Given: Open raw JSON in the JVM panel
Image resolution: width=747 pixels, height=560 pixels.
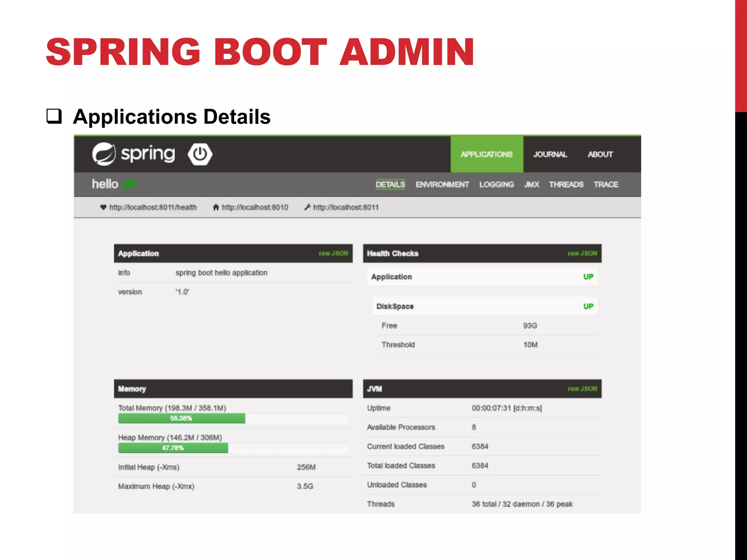Looking at the screenshot, I should (582, 389).
